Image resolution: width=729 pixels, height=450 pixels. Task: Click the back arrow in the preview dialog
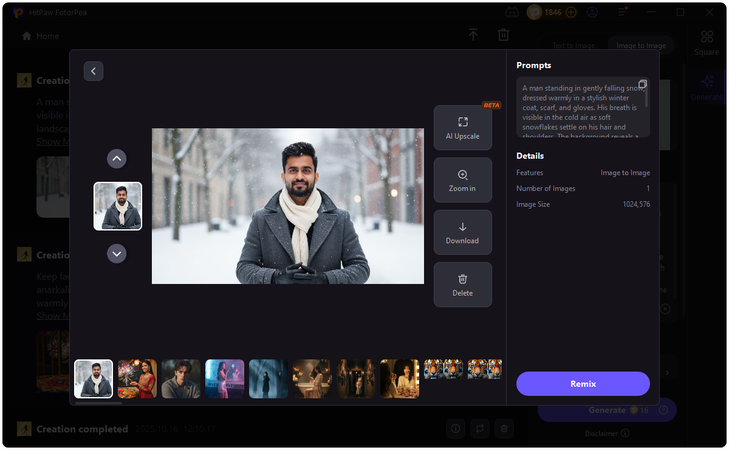[93, 71]
